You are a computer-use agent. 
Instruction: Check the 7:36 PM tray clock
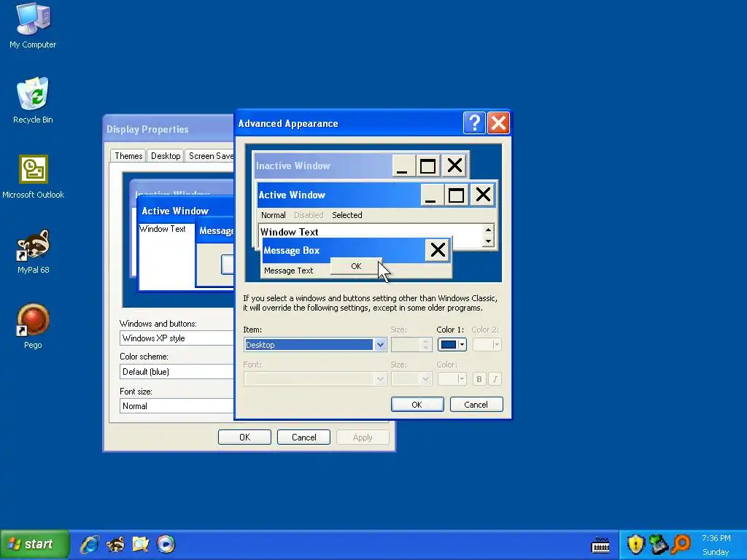tap(716, 538)
